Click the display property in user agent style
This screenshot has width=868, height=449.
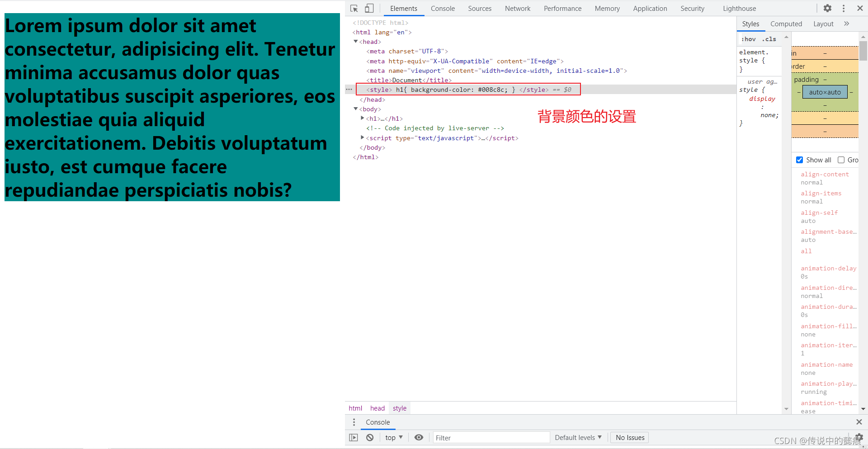point(762,99)
